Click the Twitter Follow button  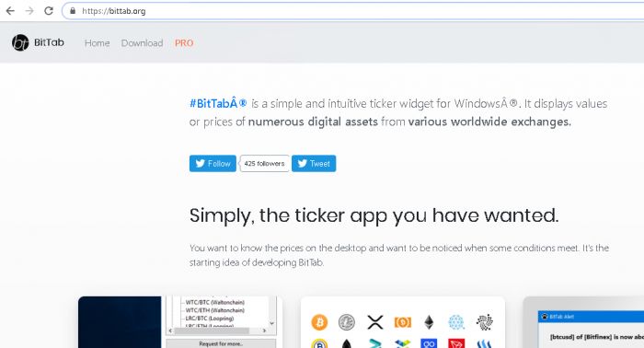pyautogui.click(x=213, y=164)
